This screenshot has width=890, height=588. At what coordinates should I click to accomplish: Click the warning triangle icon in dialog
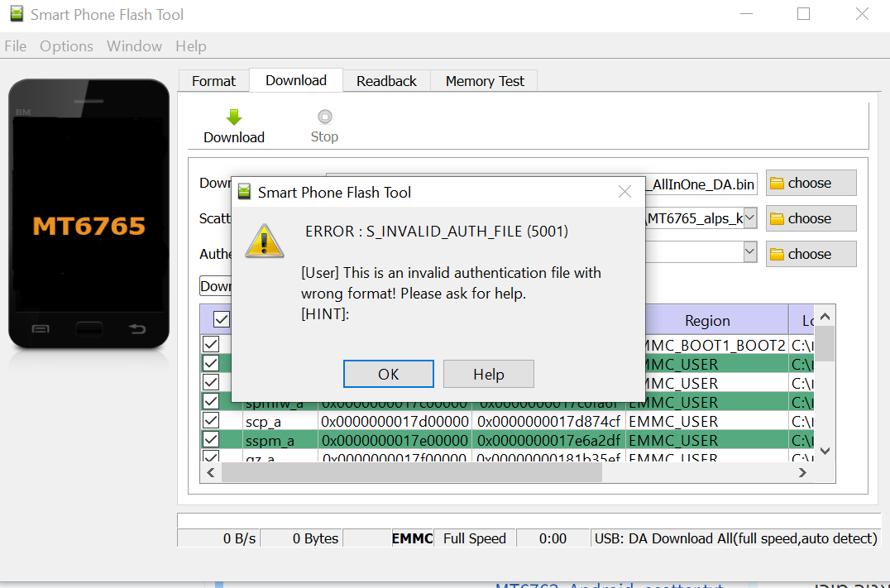(265, 240)
